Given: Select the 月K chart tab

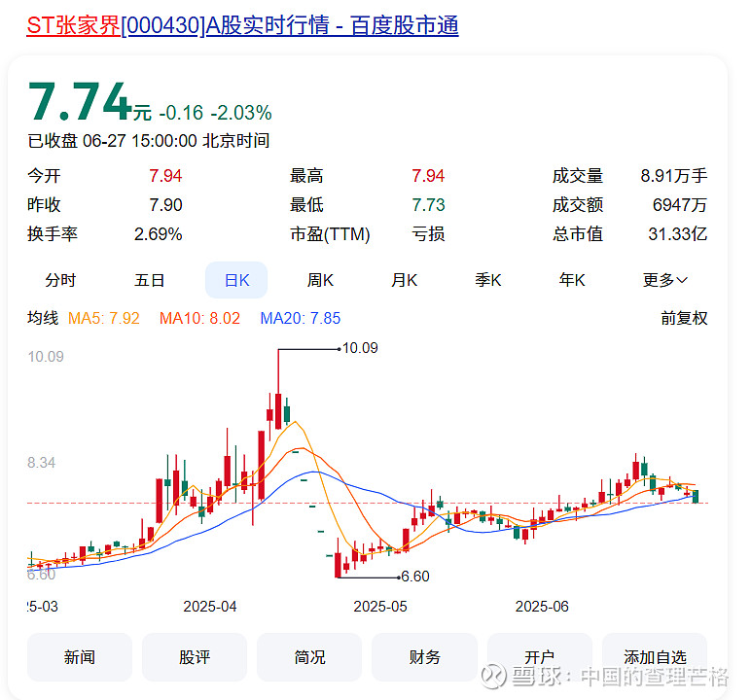Looking at the screenshot, I should 405,280.
